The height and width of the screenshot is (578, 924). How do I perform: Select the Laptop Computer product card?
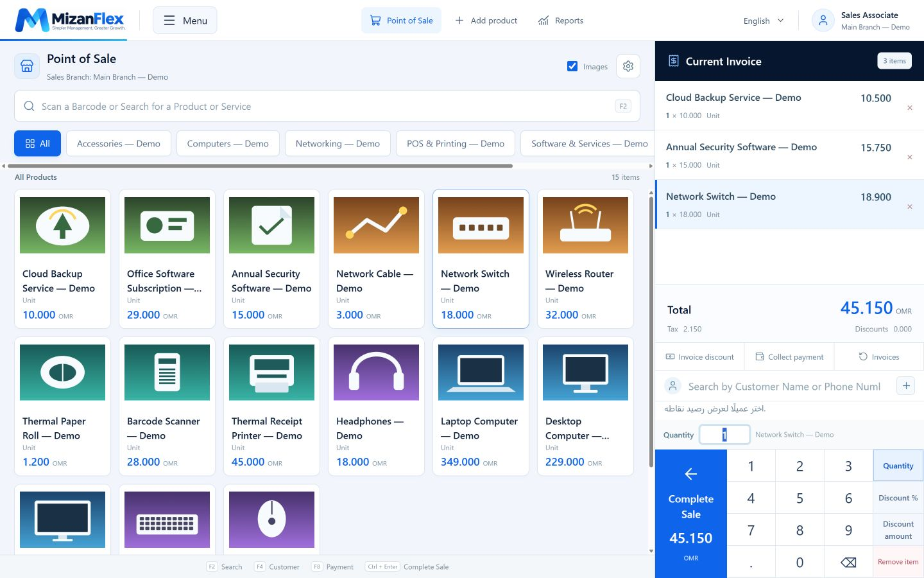[x=481, y=406]
